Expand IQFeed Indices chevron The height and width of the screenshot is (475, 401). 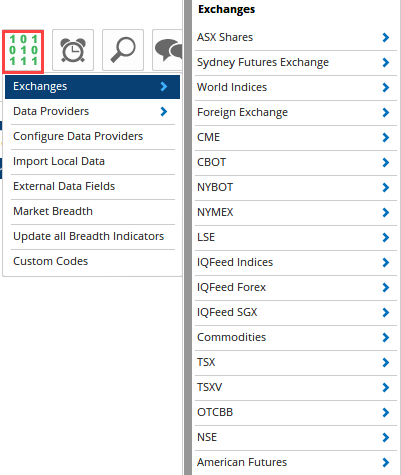(x=386, y=262)
